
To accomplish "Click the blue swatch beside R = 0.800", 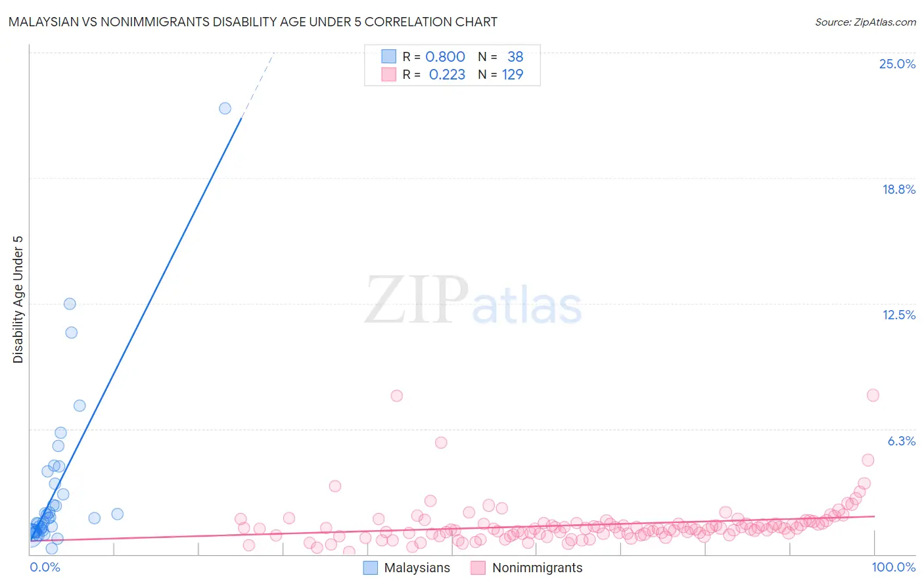I will (389, 56).
